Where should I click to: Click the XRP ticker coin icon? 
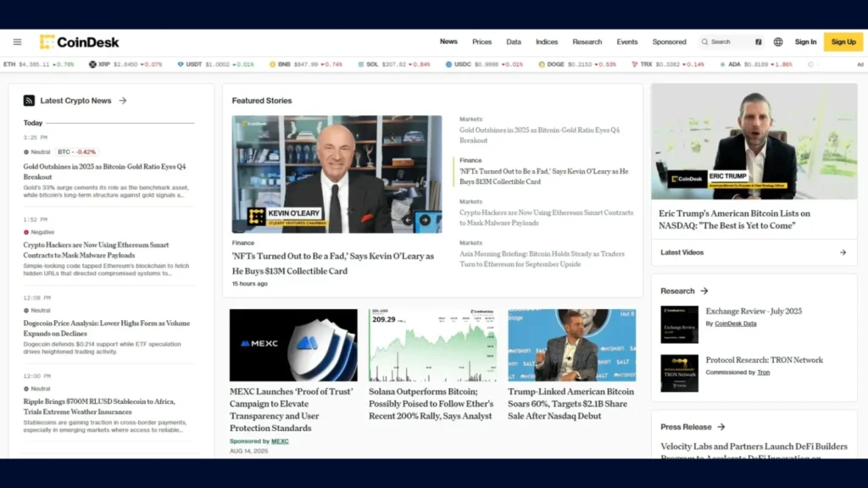(x=92, y=64)
